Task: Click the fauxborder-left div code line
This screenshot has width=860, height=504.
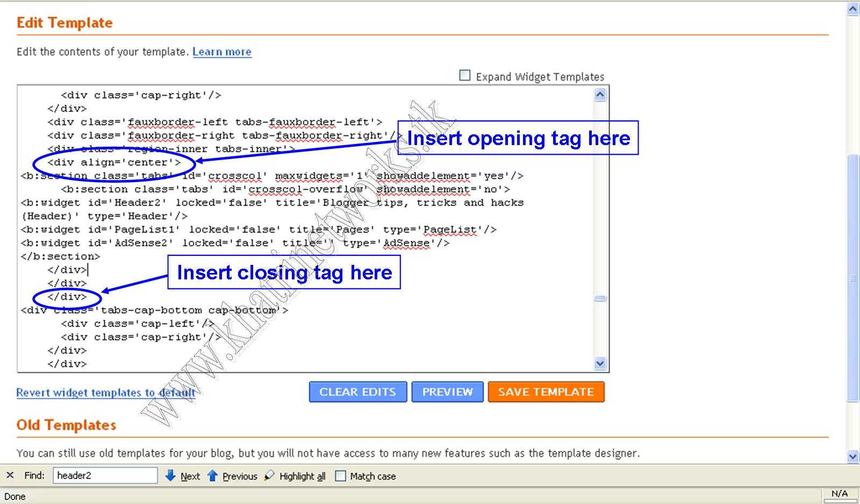Action: pos(215,122)
